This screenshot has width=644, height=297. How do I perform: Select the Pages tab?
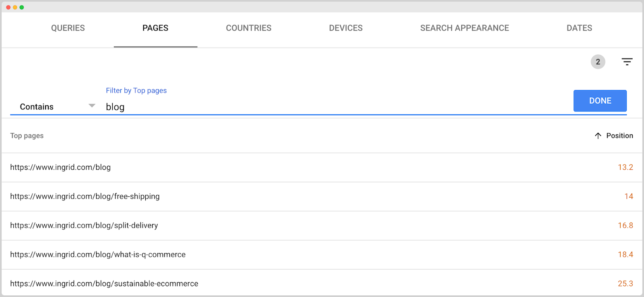pos(155,28)
